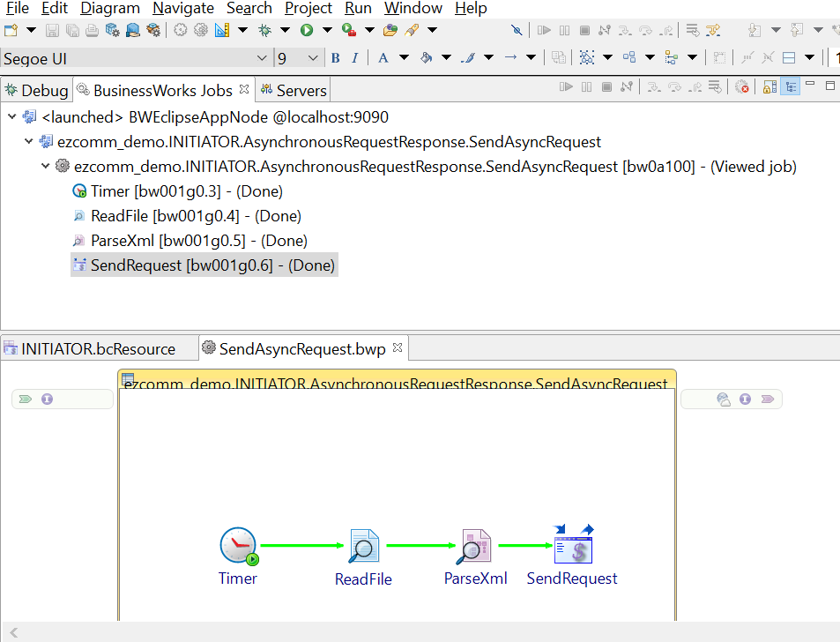Click the Timer activity in the diagram
The image size is (840, 642).
point(238,547)
